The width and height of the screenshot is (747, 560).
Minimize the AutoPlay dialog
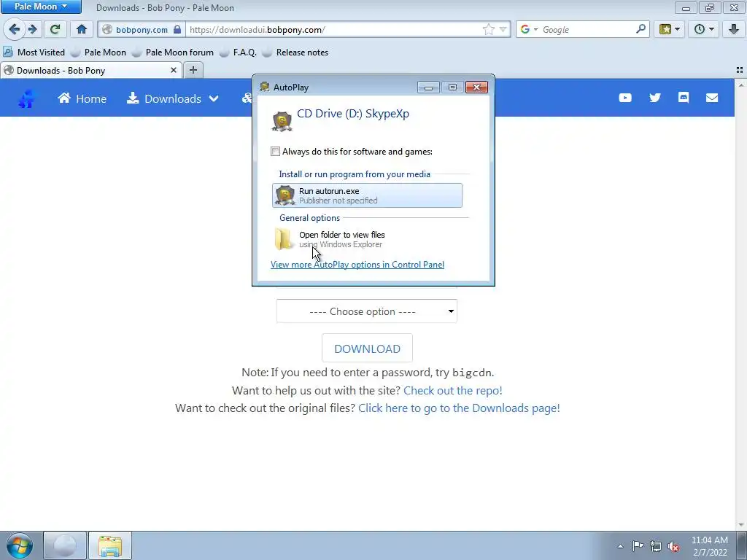point(428,87)
